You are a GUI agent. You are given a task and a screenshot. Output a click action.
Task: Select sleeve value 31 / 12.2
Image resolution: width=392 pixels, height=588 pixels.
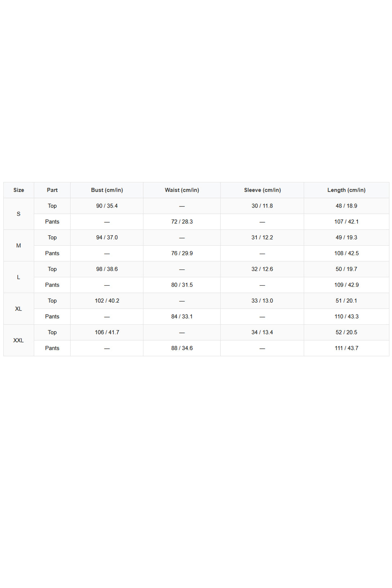tap(262, 237)
